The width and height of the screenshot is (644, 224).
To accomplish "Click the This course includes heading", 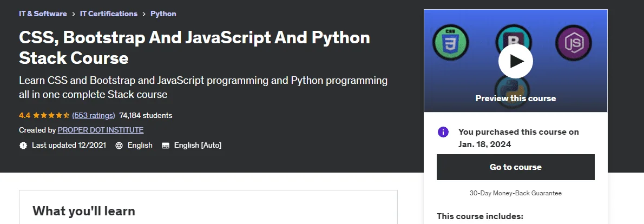I will click(479, 216).
